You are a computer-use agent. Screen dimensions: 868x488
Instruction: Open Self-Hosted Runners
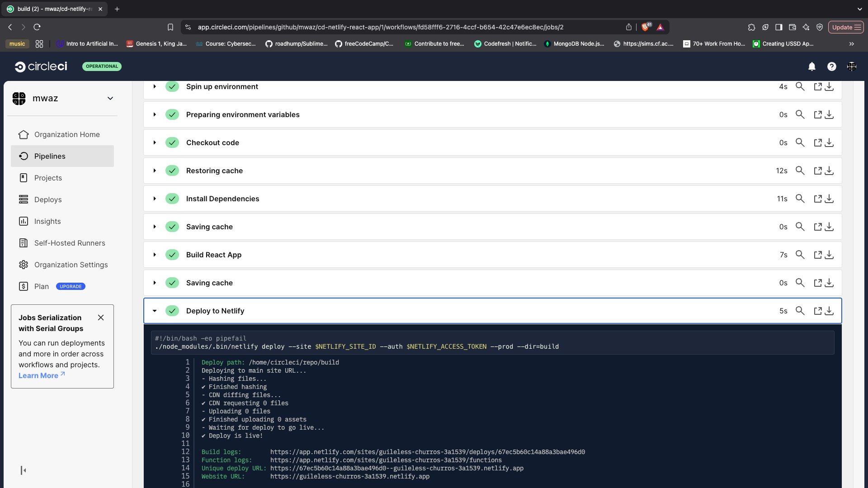[62, 243]
